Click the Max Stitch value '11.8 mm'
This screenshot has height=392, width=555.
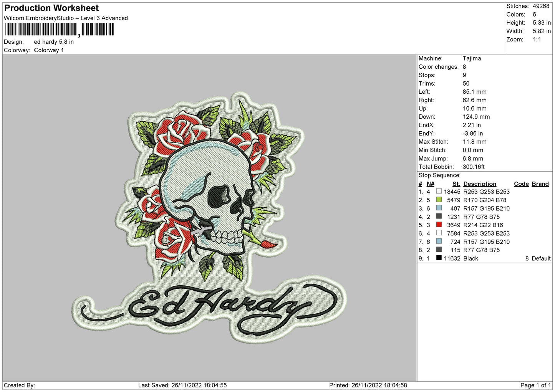coord(474,142)
